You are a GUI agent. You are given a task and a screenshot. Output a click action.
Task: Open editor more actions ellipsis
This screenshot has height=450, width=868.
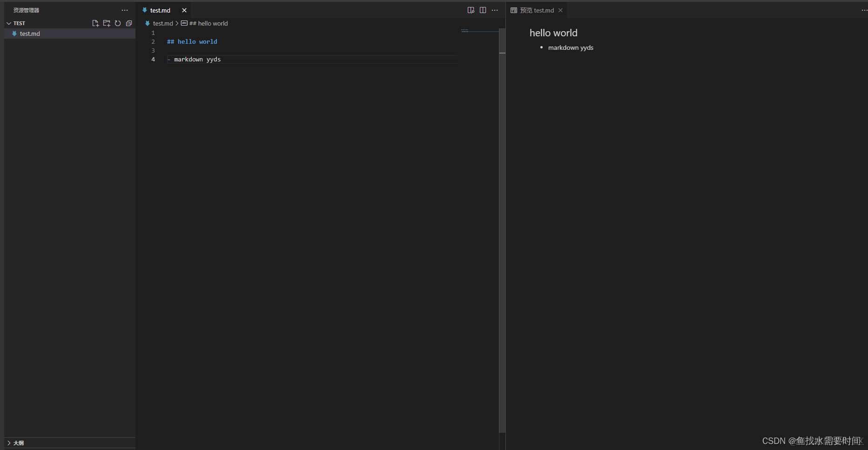(495, 10)
